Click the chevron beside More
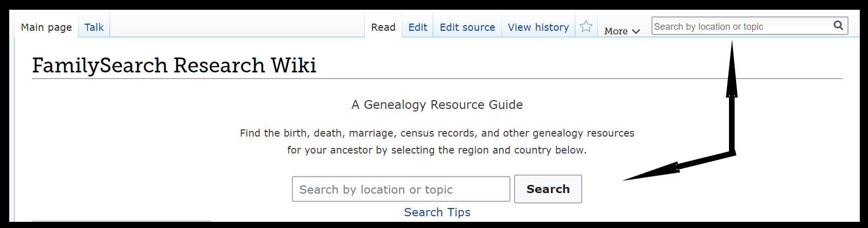868x228 pixels. click(x=636, y=31)
